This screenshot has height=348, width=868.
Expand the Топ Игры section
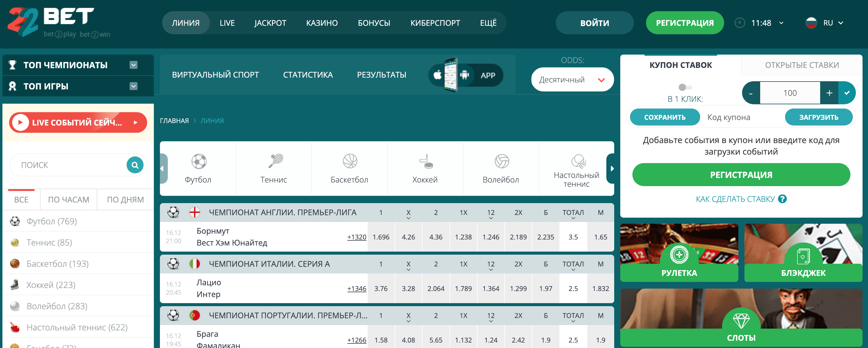(134, 86)
